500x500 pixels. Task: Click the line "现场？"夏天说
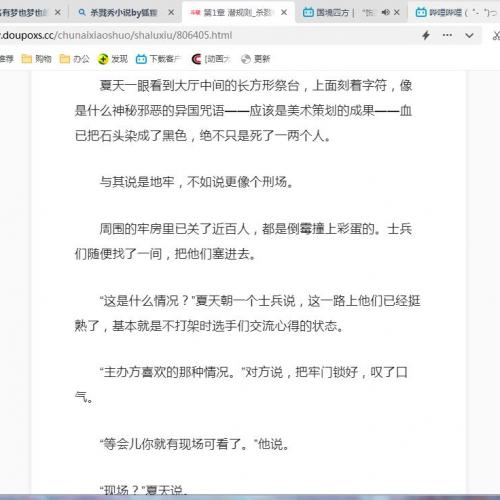143,490
